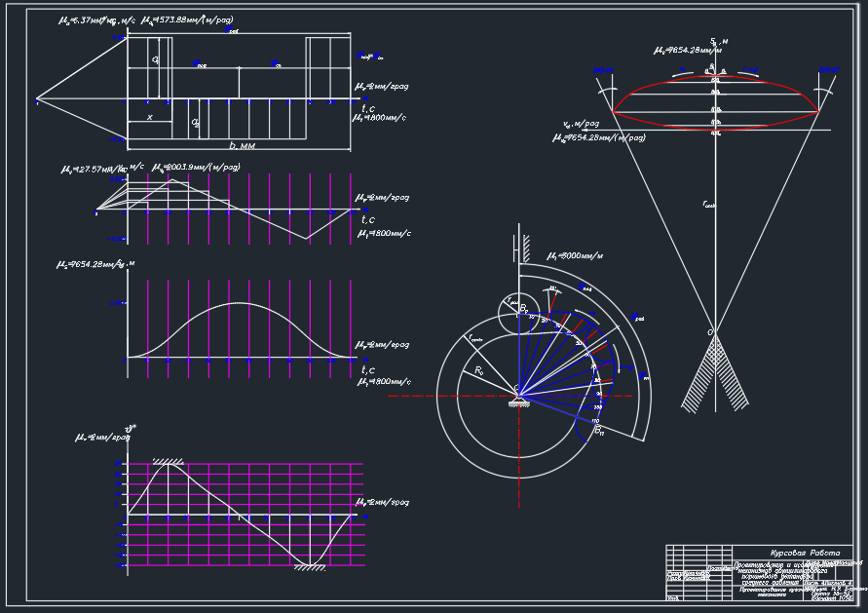Click the Bп label near cam profile
The width and height of the screenshot is (868, 613).
tap(600, 430)
